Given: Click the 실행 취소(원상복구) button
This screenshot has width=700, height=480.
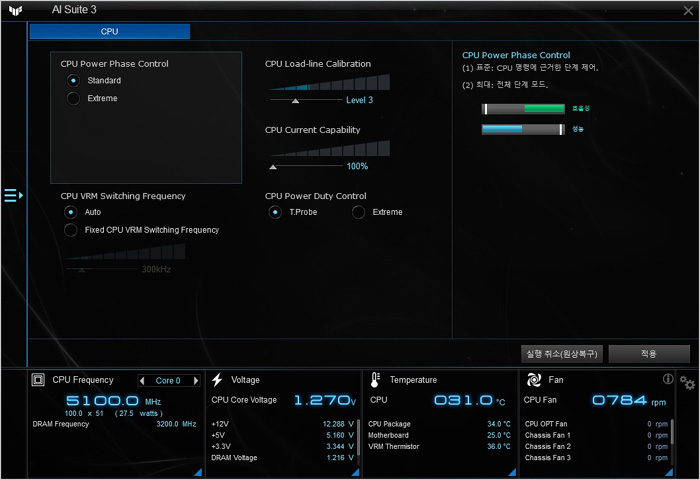Looking at the screenshot, I should tap(562, 354).
